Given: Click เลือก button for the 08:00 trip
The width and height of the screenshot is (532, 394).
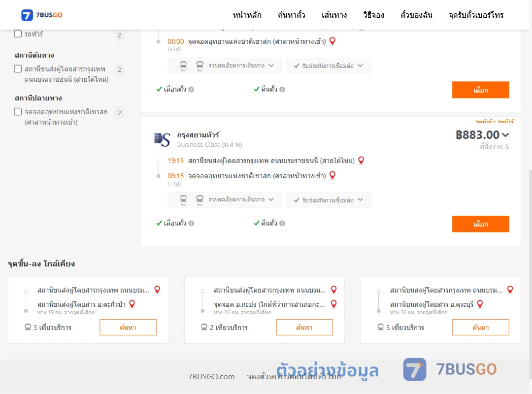Looking at the screenshot, I should coord(480,90).
